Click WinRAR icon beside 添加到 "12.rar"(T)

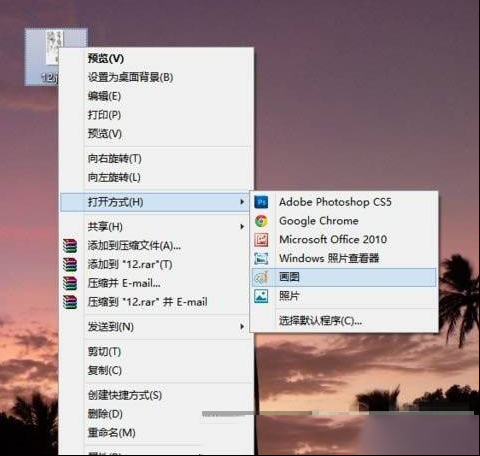point(70,265)
